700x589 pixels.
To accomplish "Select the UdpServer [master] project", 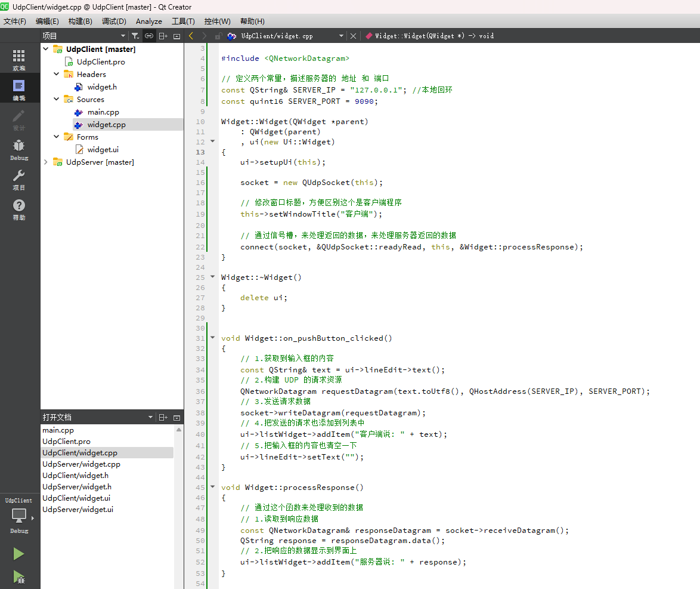I will 100,162.
